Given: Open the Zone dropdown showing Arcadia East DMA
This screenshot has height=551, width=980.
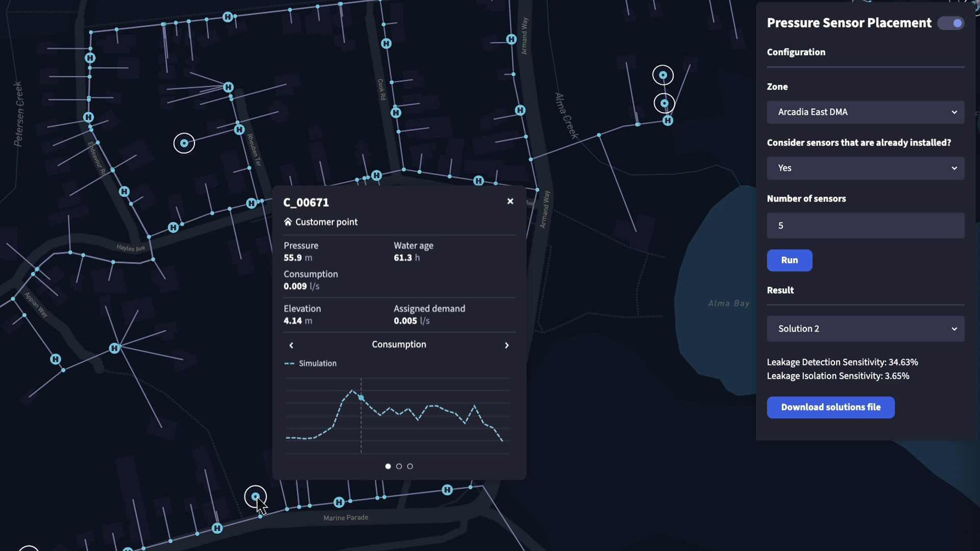Looking at the screenshot, I should point(865,112).
